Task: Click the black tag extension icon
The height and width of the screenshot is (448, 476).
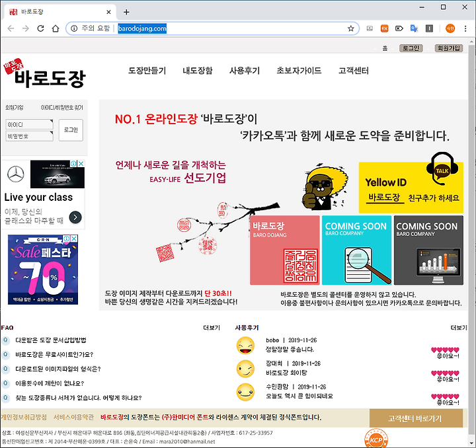Action: (x=399, y=28)
